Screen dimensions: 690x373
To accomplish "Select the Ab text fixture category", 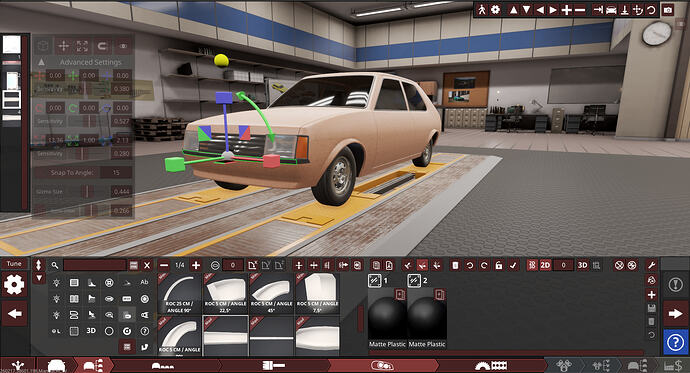I will 144,282.
